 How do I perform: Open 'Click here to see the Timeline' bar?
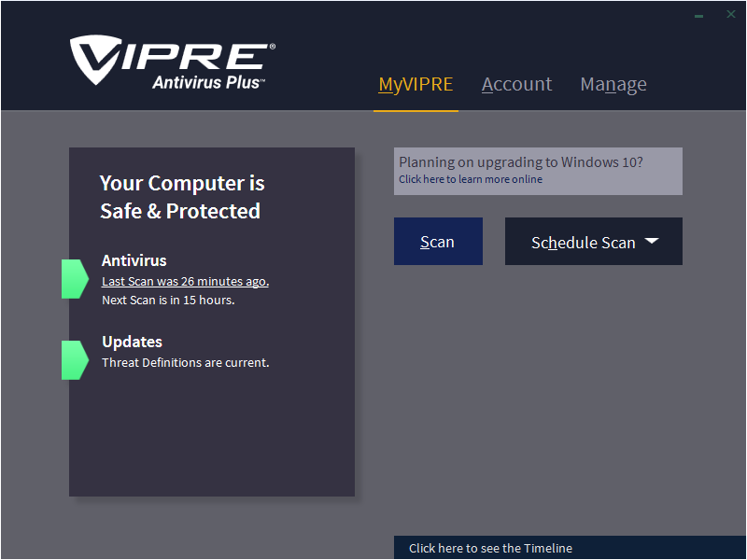tap(570, 548)
